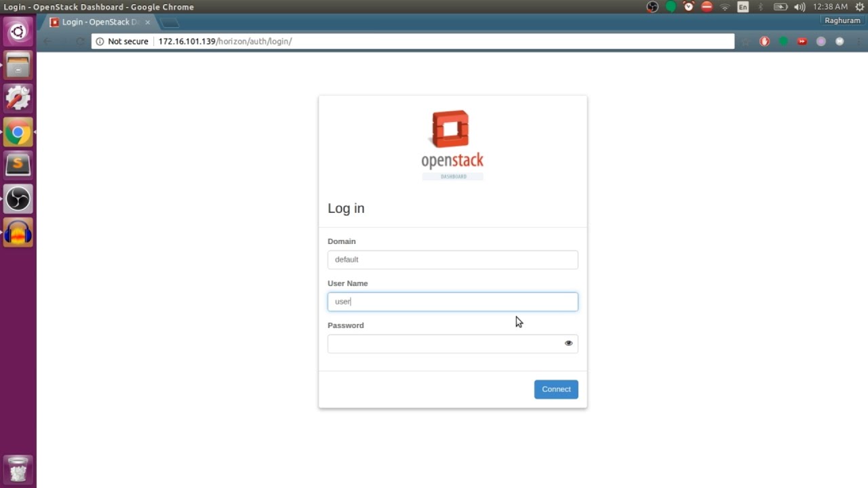Open Sublime Text from launcher
868x488 pixels.
18,165
